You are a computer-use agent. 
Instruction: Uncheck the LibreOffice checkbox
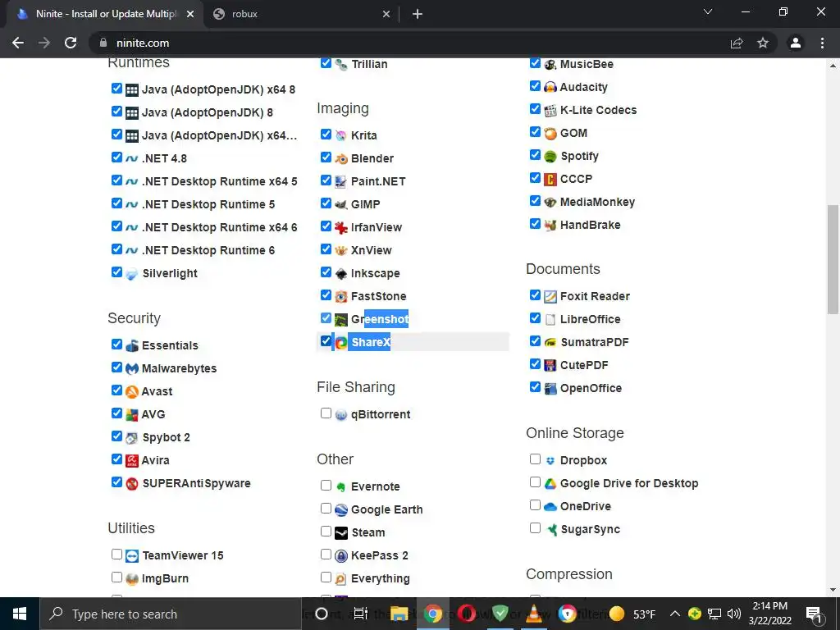click(535, 317)
